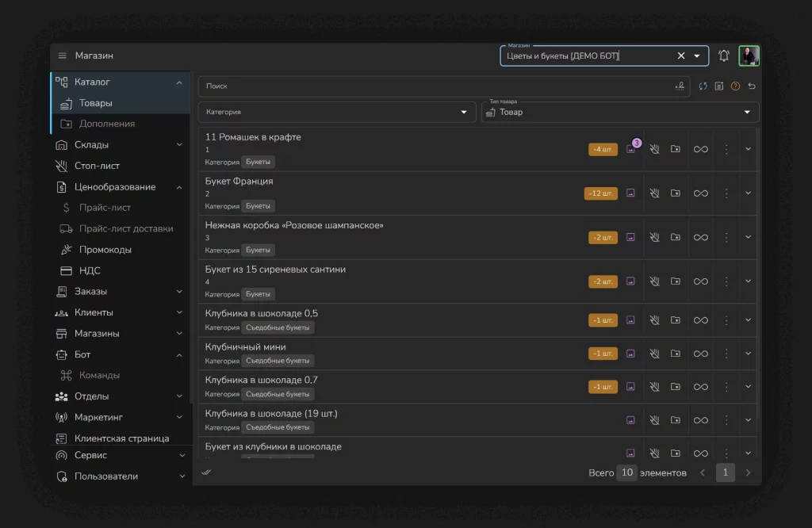Viewport: 812px width, 528px height.
Task: Open the Тип товара dropdown
Action: [x=620, y=112]
